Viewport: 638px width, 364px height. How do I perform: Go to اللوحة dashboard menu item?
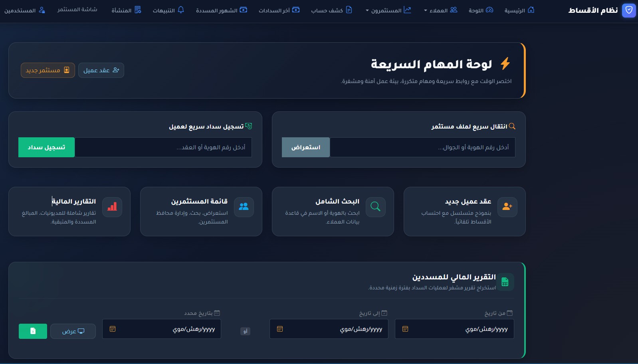pos(481,10)
